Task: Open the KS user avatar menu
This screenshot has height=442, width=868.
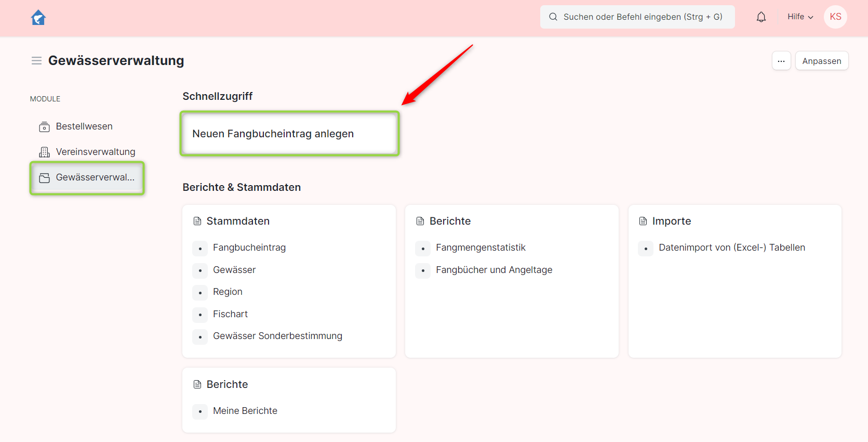Action: click(835, 17)
